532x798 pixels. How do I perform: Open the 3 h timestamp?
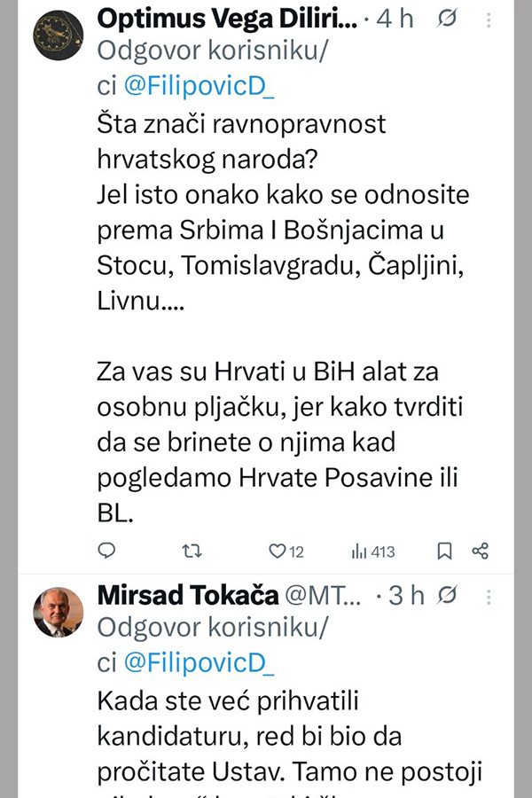coord(406,596)
